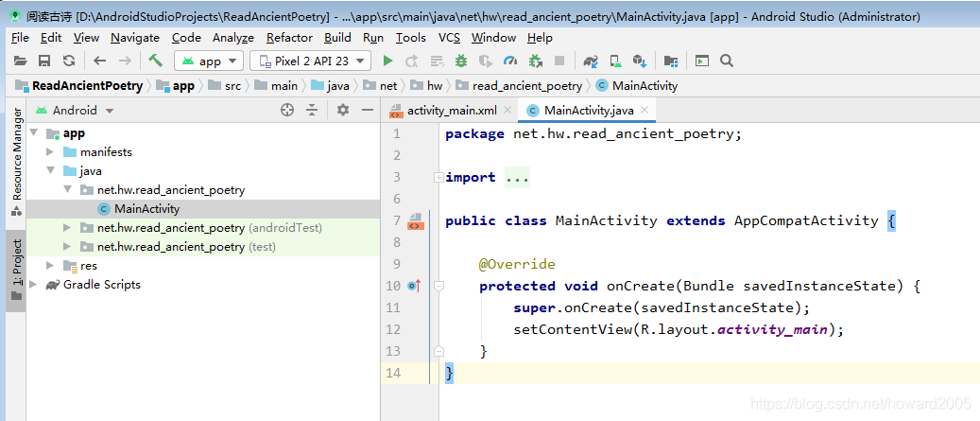Image resolution: width=980 pixels, height=421 pixels.
Task: Close the MainActivity.java tab
Action: pos(645,110)
